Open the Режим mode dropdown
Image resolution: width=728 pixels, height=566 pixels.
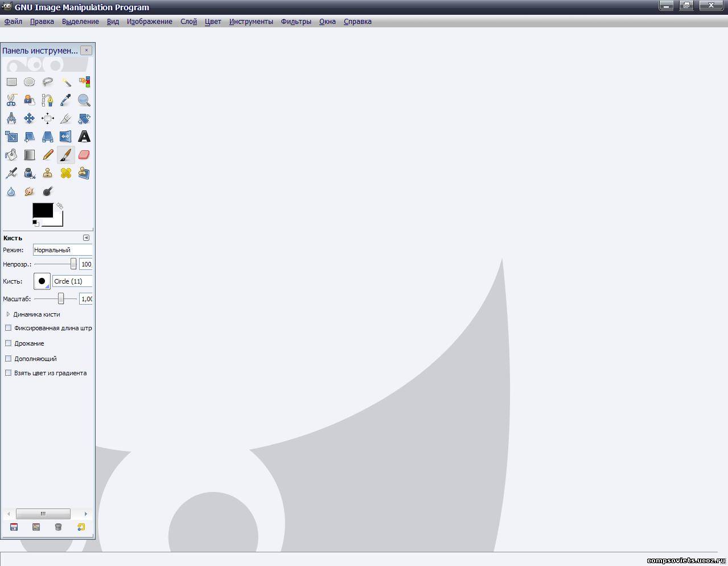tap(62, 250)
